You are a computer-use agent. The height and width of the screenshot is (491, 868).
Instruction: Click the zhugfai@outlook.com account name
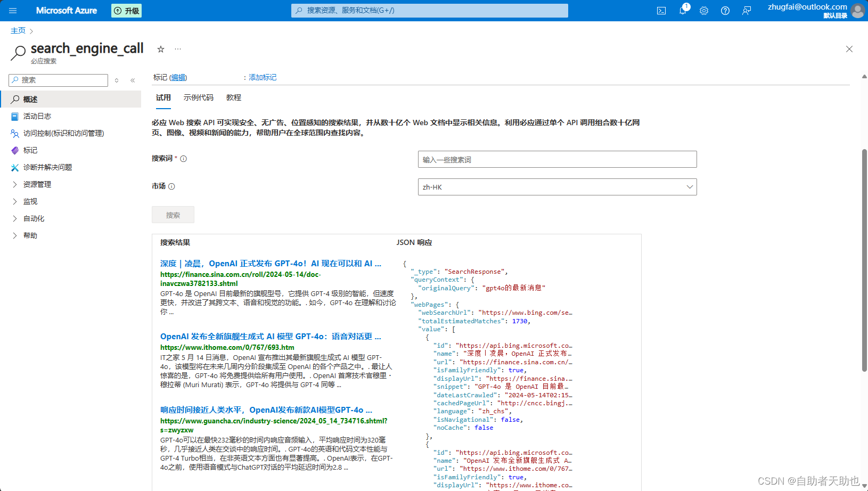tap(807, 7)
